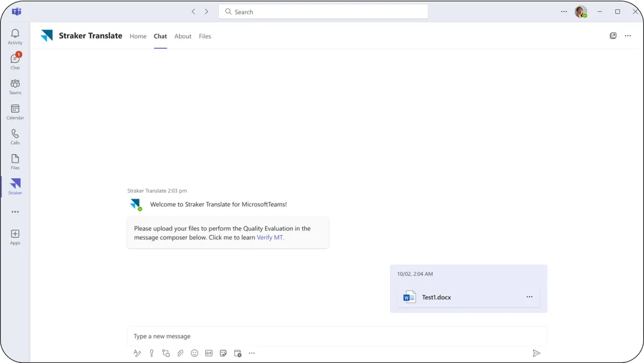The image size is (644, 363).
Task: Switch to the About tab
Action: click(182, 36)
